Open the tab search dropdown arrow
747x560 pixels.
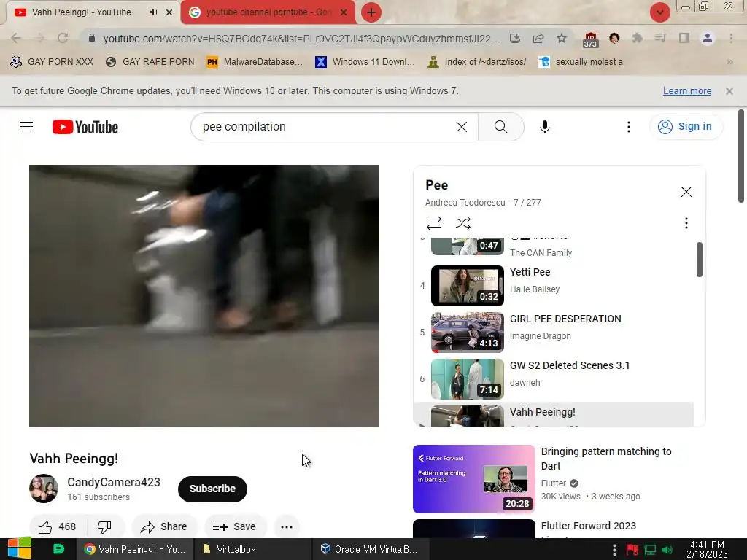pos(659,12)
